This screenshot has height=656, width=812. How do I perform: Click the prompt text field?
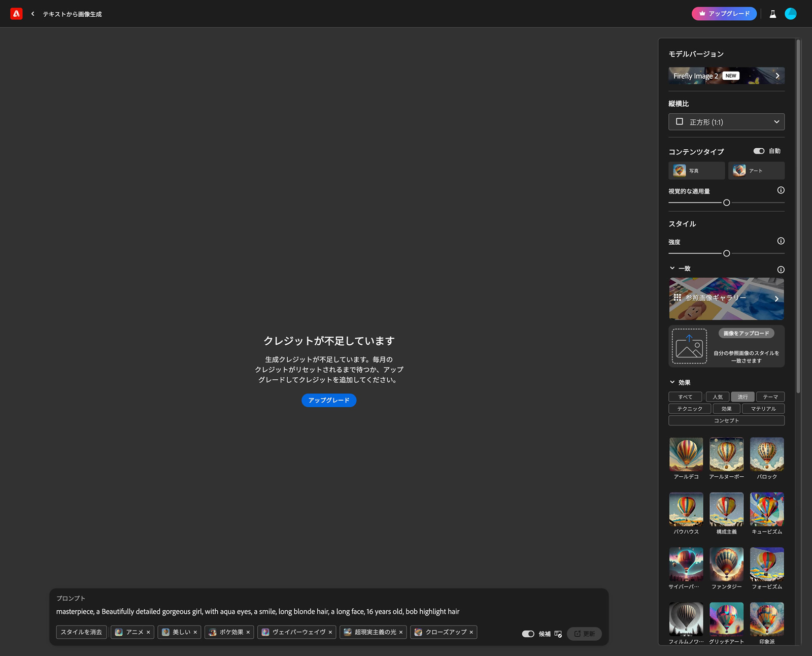tap(328, 611)
